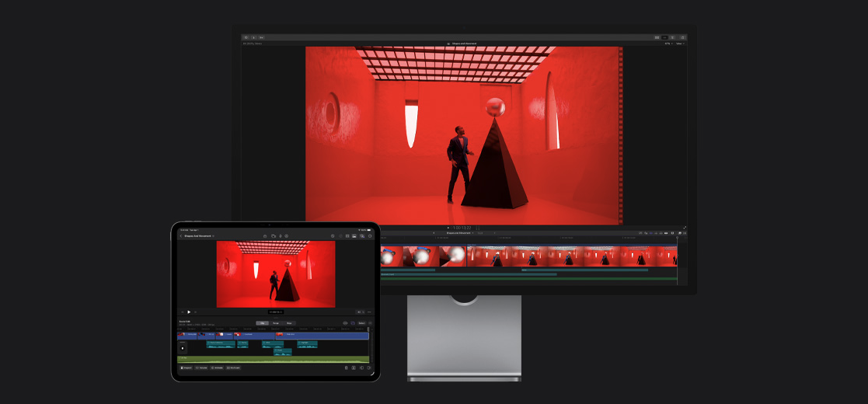Open the Share export icon on Mac toolbar
Screen dimensions: 868x404
click(x=683, y=37)
